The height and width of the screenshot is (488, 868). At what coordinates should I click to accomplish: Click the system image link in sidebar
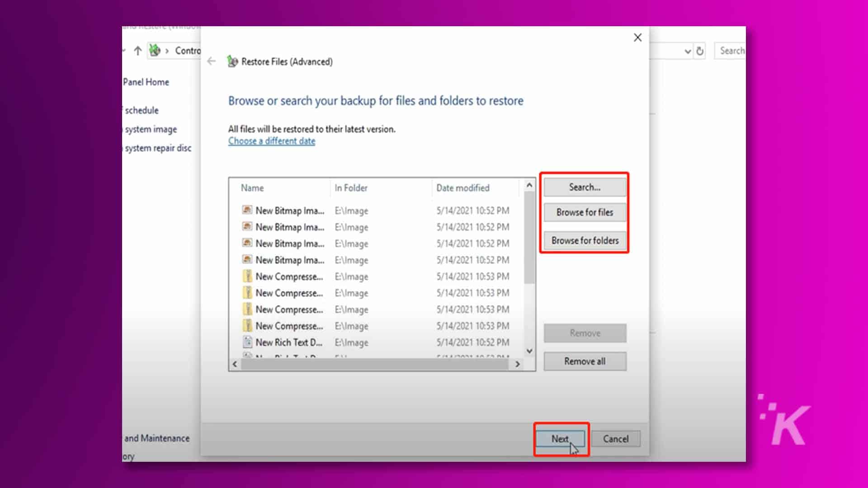pos(151,130)
